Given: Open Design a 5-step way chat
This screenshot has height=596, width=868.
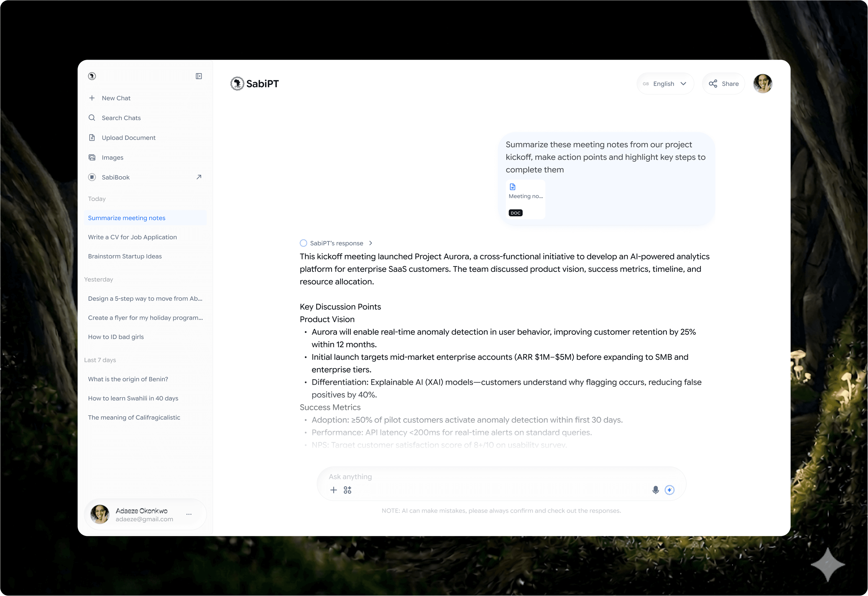Looking at the screenshot, I should pyautogui.click(x=145, y=299).
